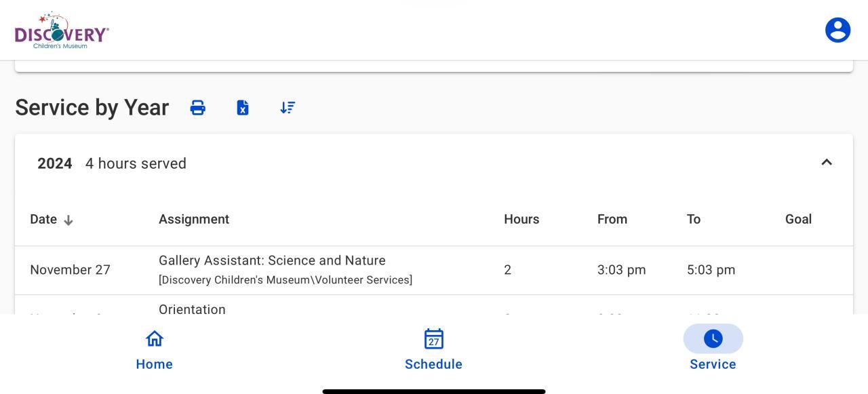
Task: Collapse the 2024 service section
Action: pos(827,163)
